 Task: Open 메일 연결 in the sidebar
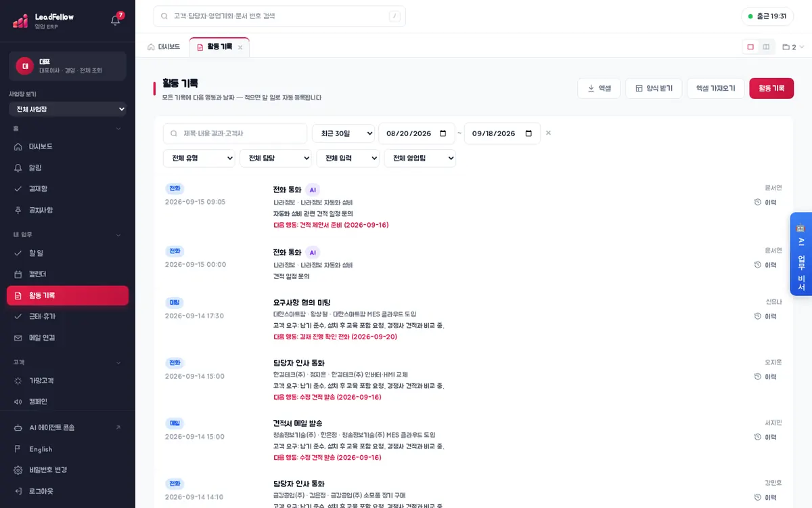tap(68, 337)
